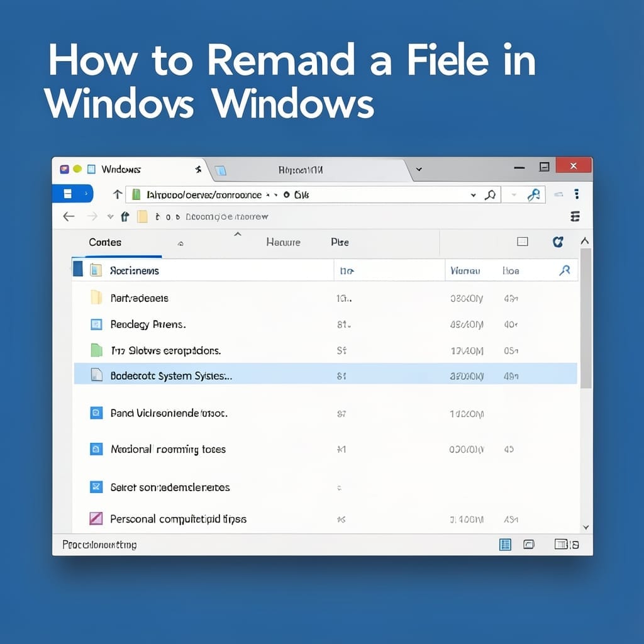Navigate back with the left arrow
The height and width of the screenshot is (644, 644).
pos(69,216)
